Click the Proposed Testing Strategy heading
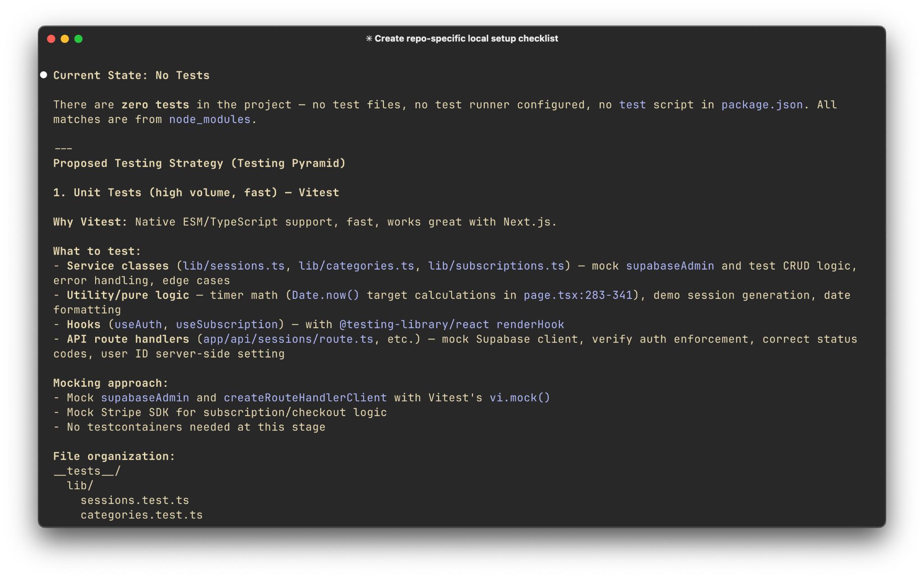Image resolution: width=924 pixels, height=578 pixels. [x=199, y=163]
